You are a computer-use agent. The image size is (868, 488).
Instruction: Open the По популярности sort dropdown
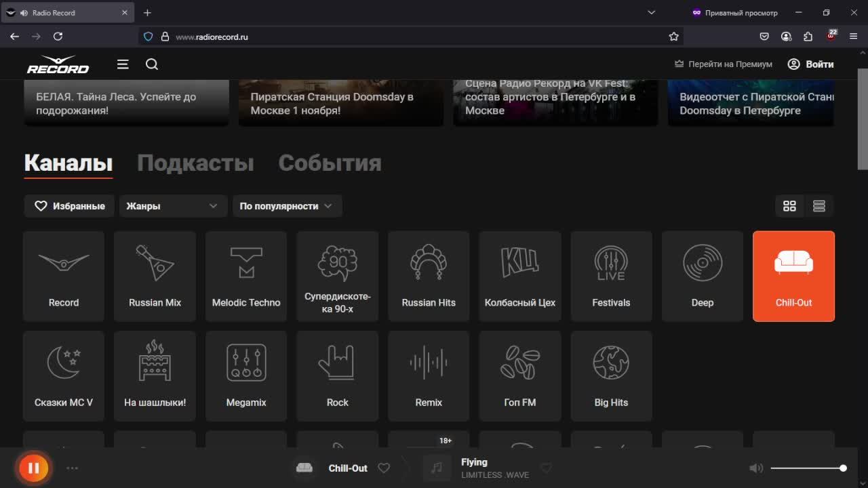287,206
